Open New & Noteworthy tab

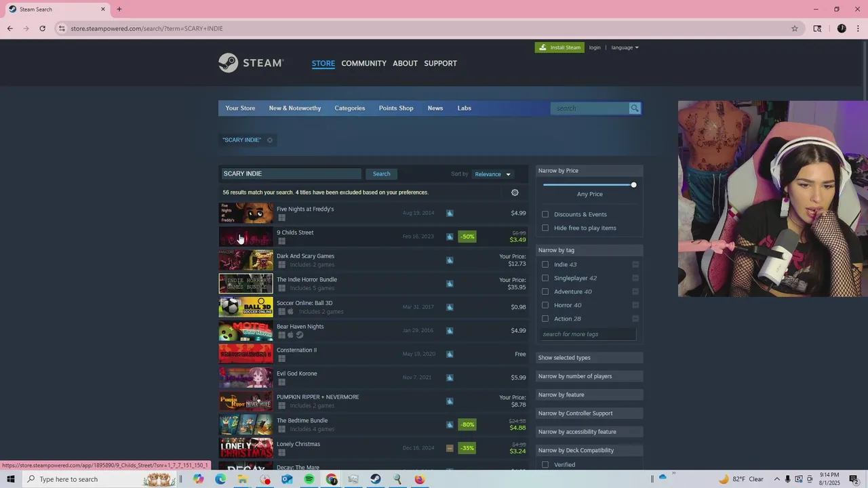click(x=295, y=108)
